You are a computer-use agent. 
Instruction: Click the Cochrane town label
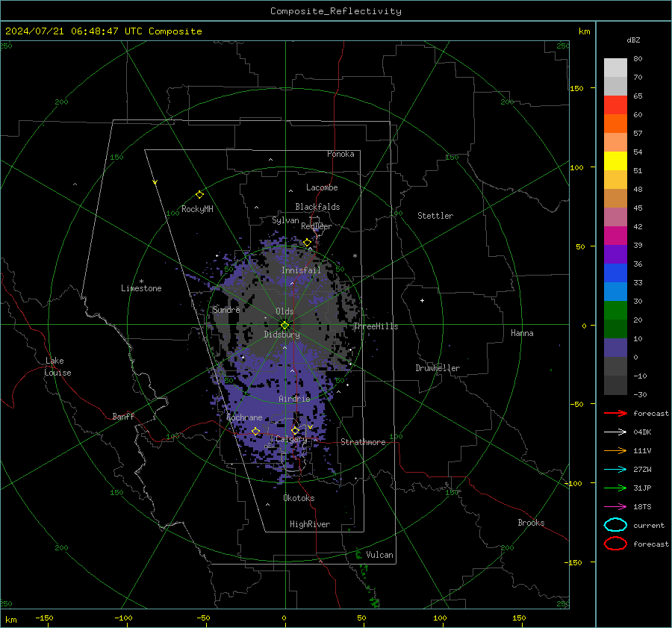(x=244, y=417)
